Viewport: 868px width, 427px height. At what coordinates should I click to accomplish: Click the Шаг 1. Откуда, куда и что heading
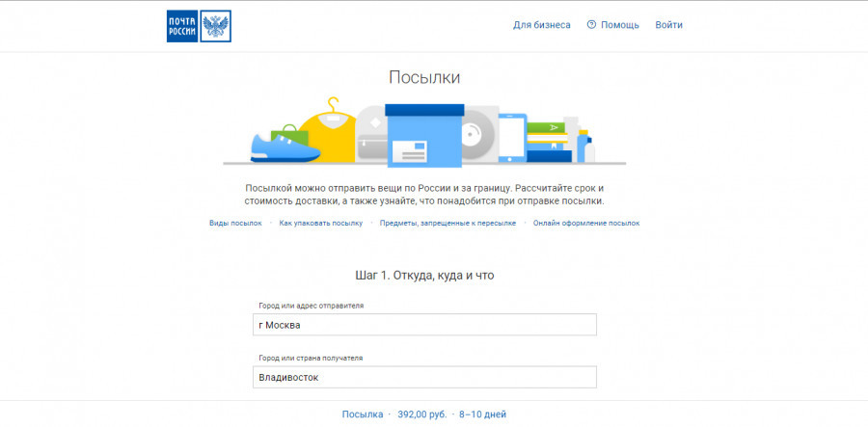[x=424, y=276]
